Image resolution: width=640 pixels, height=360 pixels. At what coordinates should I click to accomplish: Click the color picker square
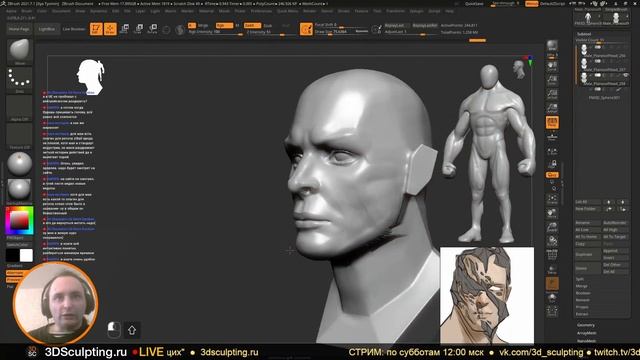coord(19,220)
